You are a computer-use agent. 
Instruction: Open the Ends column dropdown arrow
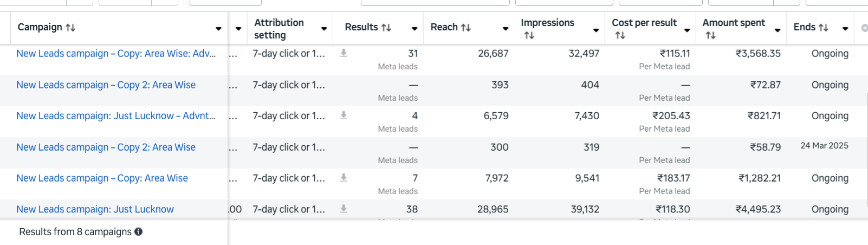[845, 29]
